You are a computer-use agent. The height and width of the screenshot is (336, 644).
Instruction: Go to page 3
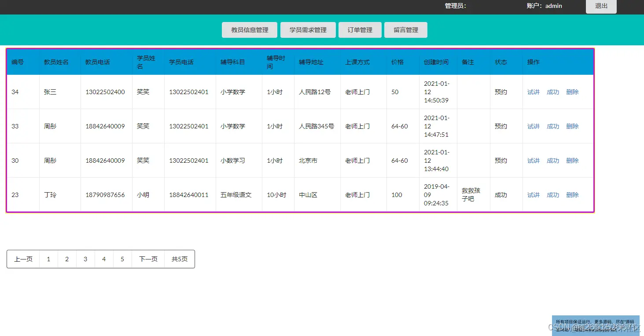pos(85,259)
